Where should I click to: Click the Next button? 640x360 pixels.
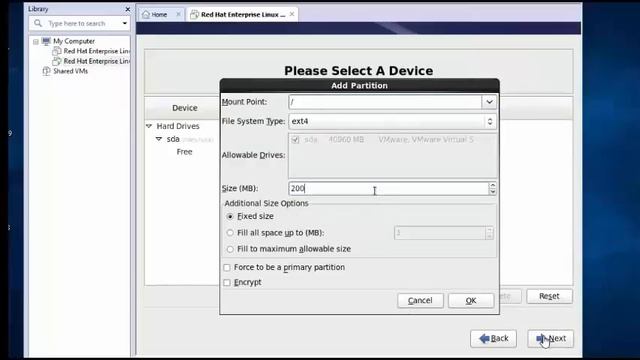[550, 338]
